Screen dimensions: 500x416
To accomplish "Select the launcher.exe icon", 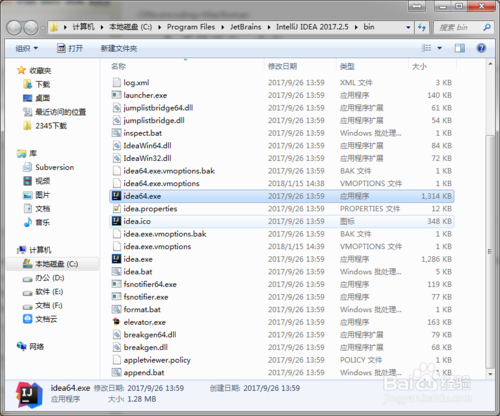I will click(116, 95).
